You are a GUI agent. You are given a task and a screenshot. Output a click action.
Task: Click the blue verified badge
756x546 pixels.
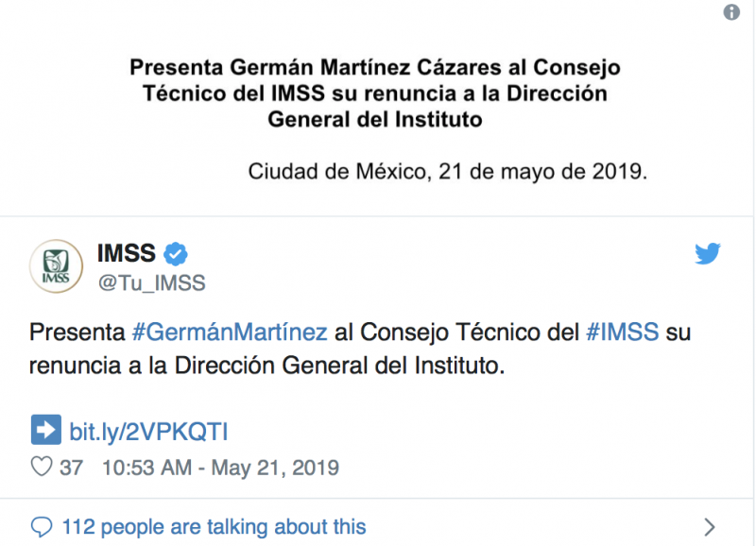click(x=176, y=253)
